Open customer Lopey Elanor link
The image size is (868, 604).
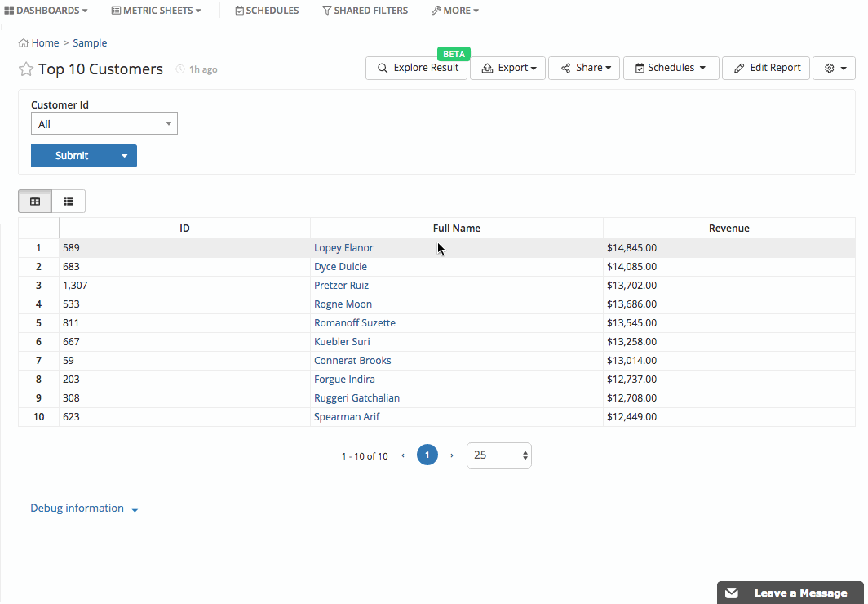coord(343,248)
